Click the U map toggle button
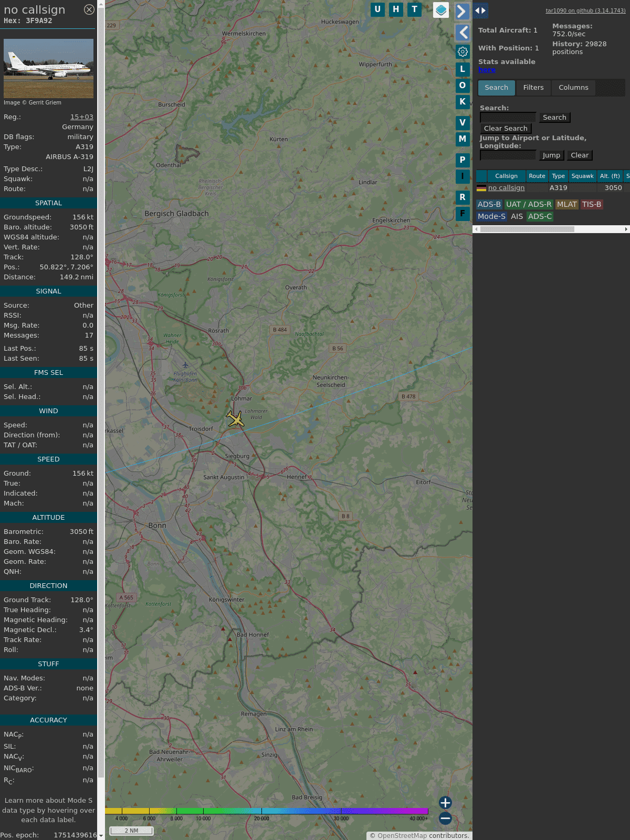Screen dimensions: 630x840 click(x=377, y=9)
